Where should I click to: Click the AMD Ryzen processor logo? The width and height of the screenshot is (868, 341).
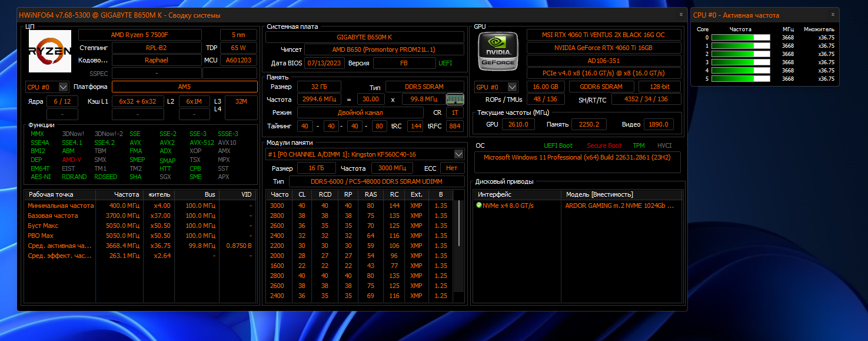50,51
